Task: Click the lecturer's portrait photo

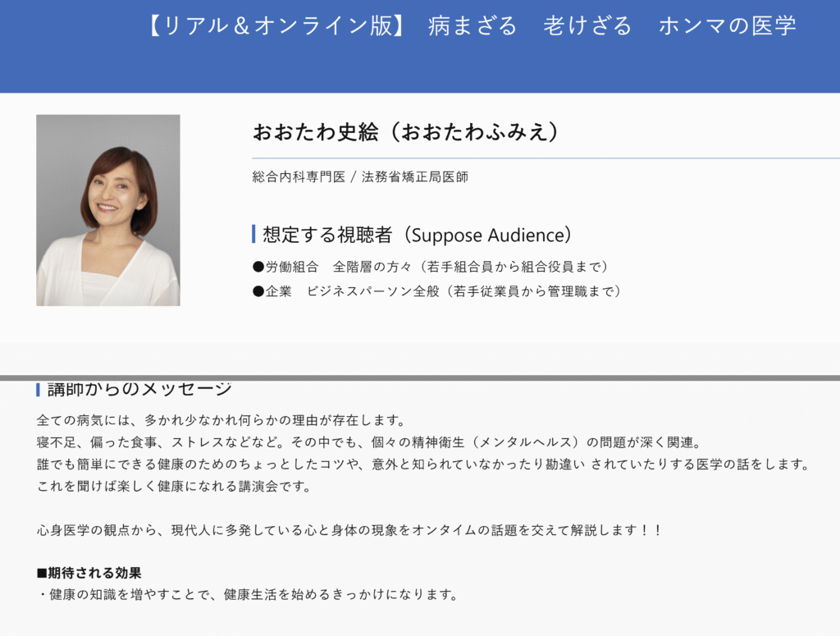Action: (108, 210)
